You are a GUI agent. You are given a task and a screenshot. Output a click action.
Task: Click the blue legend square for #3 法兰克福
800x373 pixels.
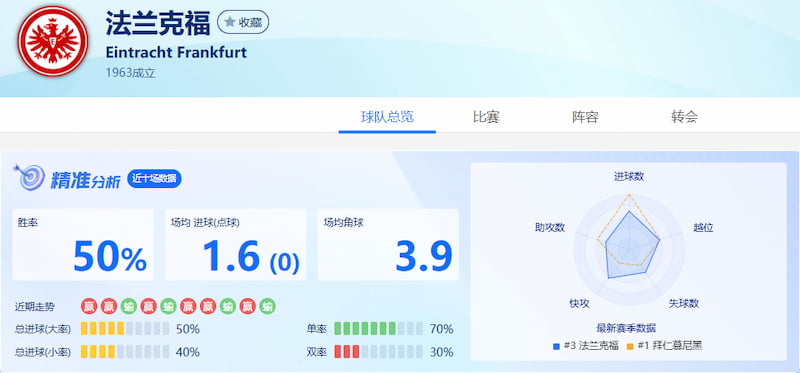[x=557, y=346]
